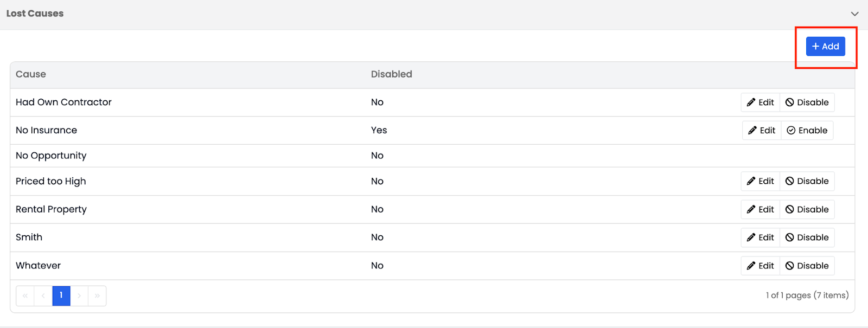Screen dimensions: 868x328
Task: Click the previous-page arrow icon
Action: pos(43,295)
